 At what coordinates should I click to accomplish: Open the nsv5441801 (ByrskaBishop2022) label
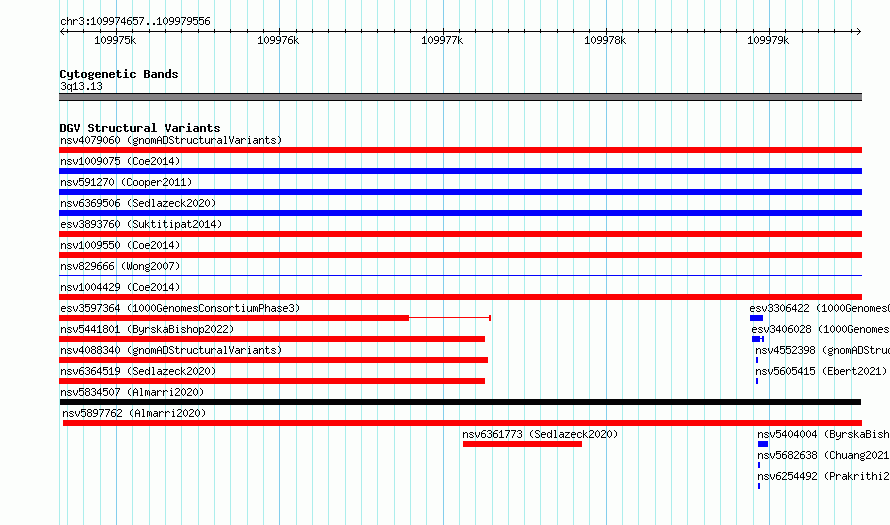147,329
